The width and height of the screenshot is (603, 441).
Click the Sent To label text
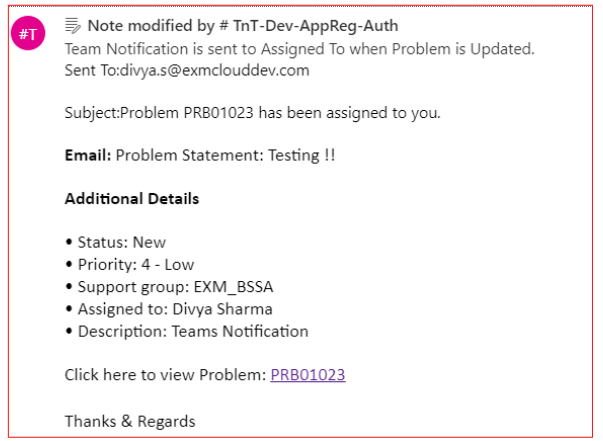pyautogui.click(x=92, y=70)
